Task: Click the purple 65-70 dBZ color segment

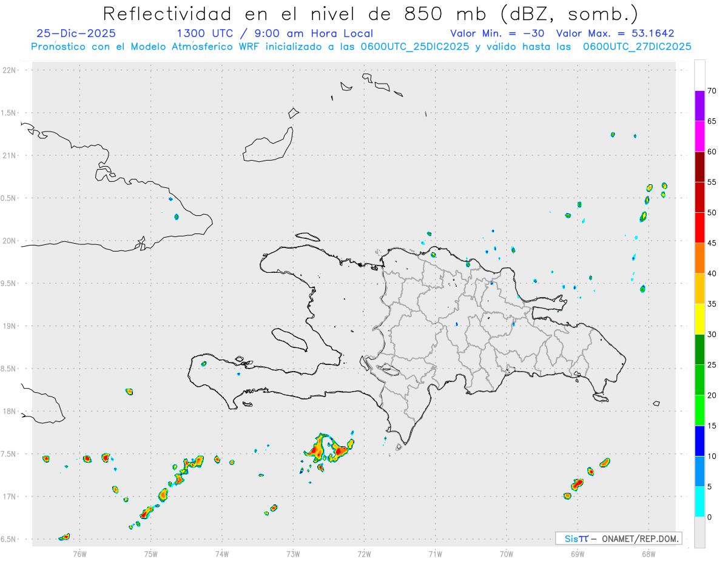Action: click(699, 106)
